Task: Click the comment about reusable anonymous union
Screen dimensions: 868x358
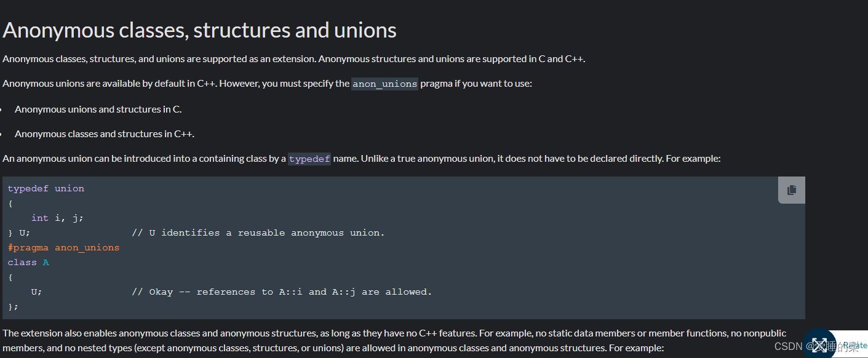Action: coord(257,232)
